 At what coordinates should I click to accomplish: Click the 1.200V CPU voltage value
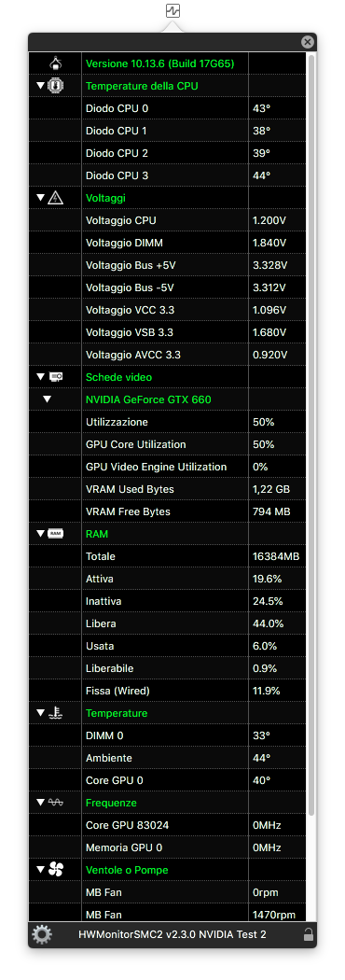pyautogui.click(x=269, y=220)
